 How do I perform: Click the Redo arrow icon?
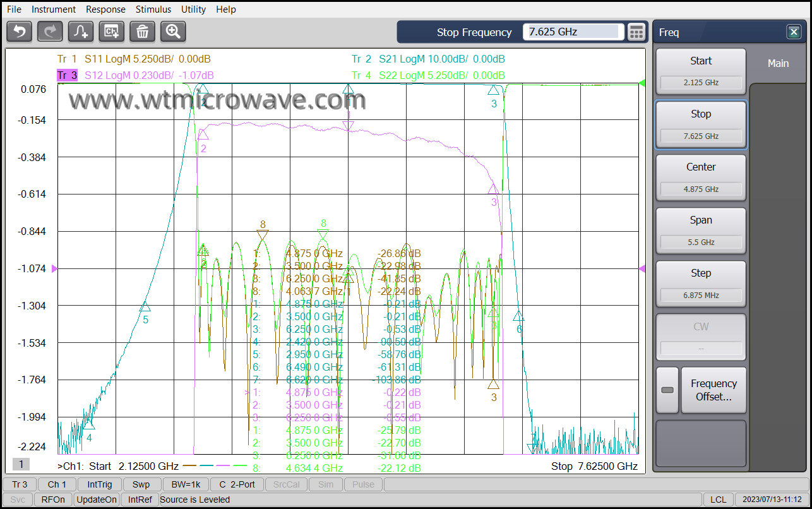[x=50, y=31]
